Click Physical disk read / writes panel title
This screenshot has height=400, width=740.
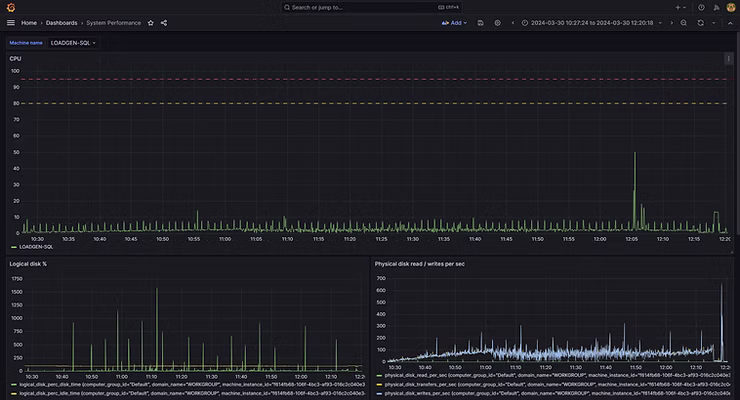pos(420,264)
